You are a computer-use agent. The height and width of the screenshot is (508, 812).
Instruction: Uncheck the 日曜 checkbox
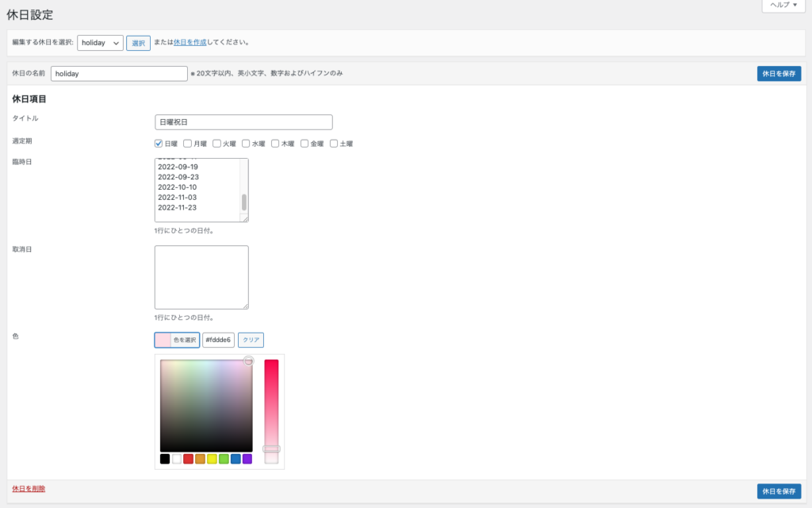(159, 144)
